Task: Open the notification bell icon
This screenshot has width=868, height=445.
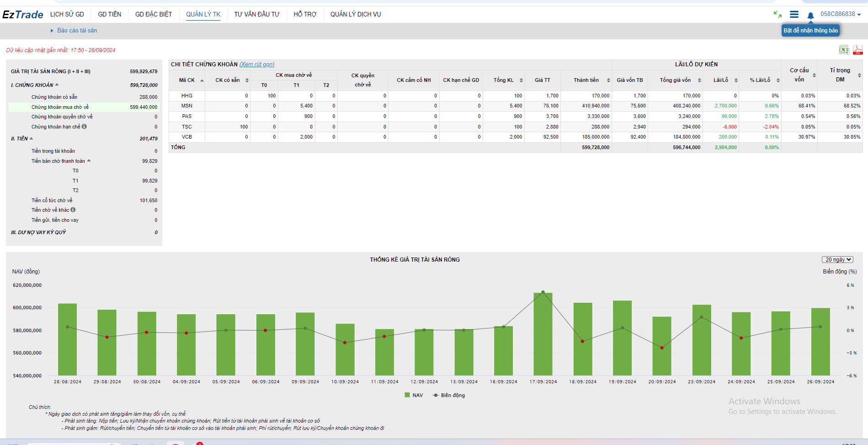Action: coord(810,15)
